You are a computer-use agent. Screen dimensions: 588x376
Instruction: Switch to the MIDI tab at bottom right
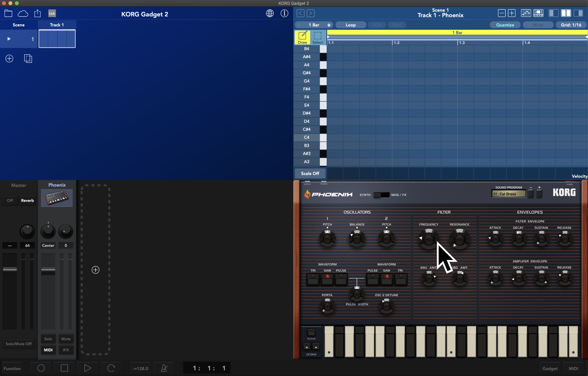tap(573, 368)
